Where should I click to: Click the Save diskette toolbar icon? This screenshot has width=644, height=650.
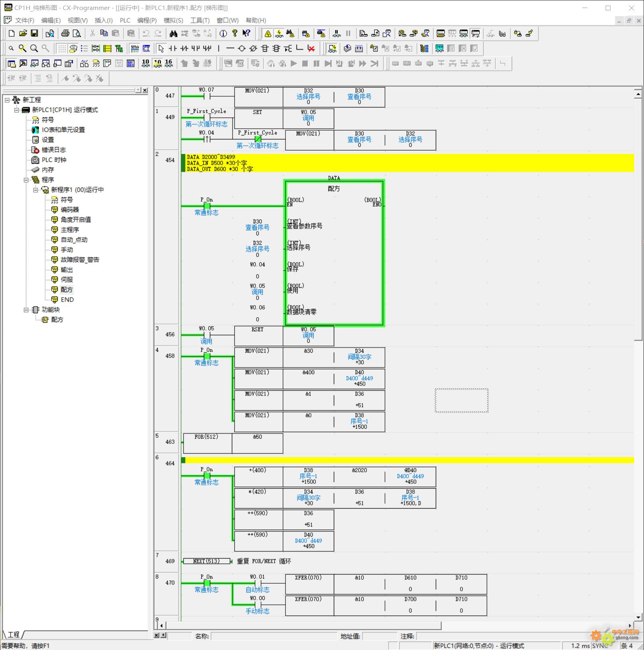click(34, 34)
